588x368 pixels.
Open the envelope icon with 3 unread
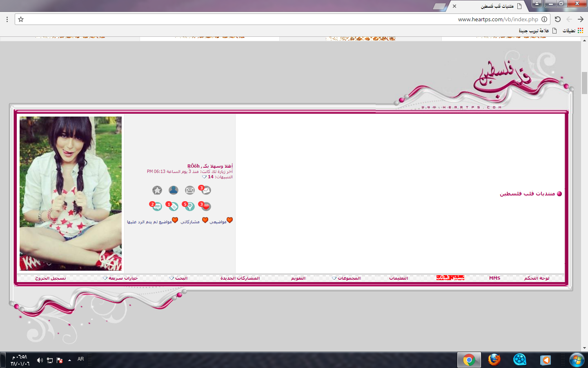206,190
